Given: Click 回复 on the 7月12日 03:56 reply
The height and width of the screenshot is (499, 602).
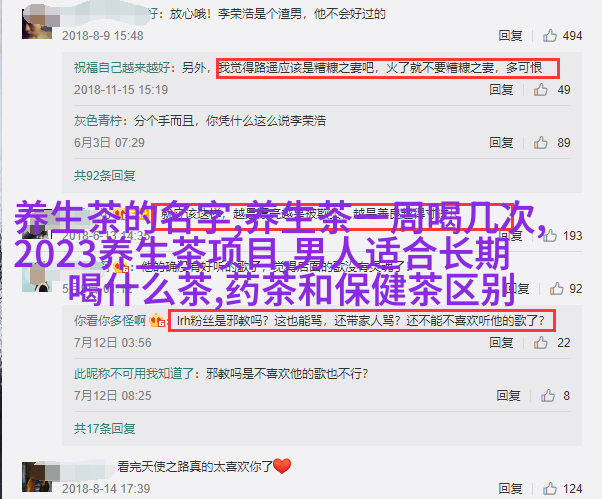Looking at the screenshot, I should coord(501,342).
